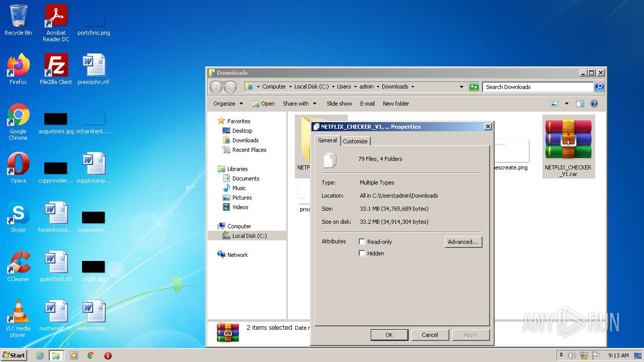This screenshot has width=644, height=362.
Task: Cancel the Properties dialog
Action: pyautogui.click(x=430, y=335)
